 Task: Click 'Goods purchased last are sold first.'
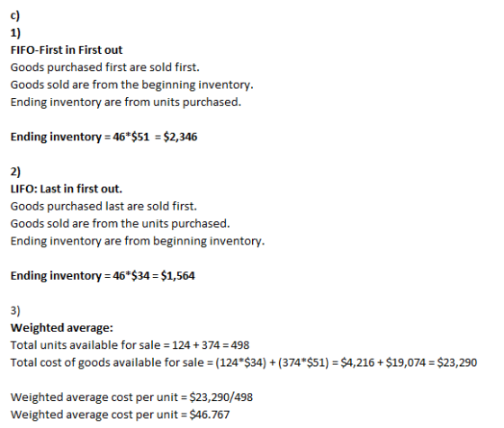[x=103, y=206]
